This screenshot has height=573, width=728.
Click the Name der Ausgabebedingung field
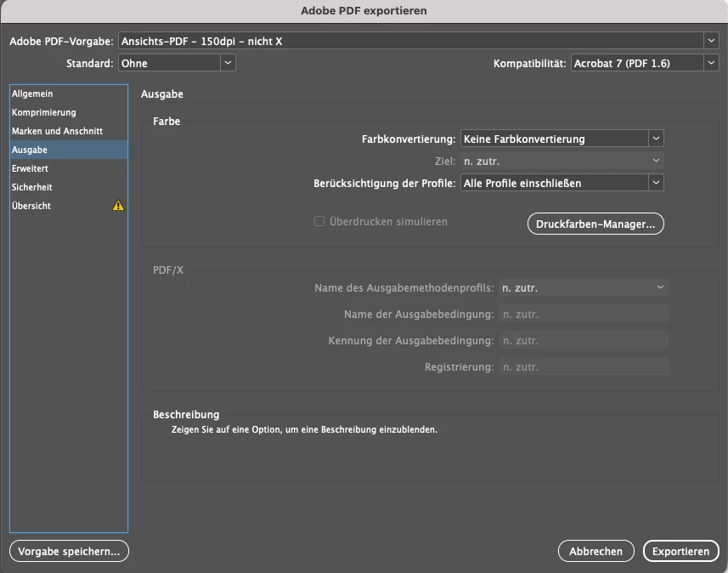click(583, 315)
